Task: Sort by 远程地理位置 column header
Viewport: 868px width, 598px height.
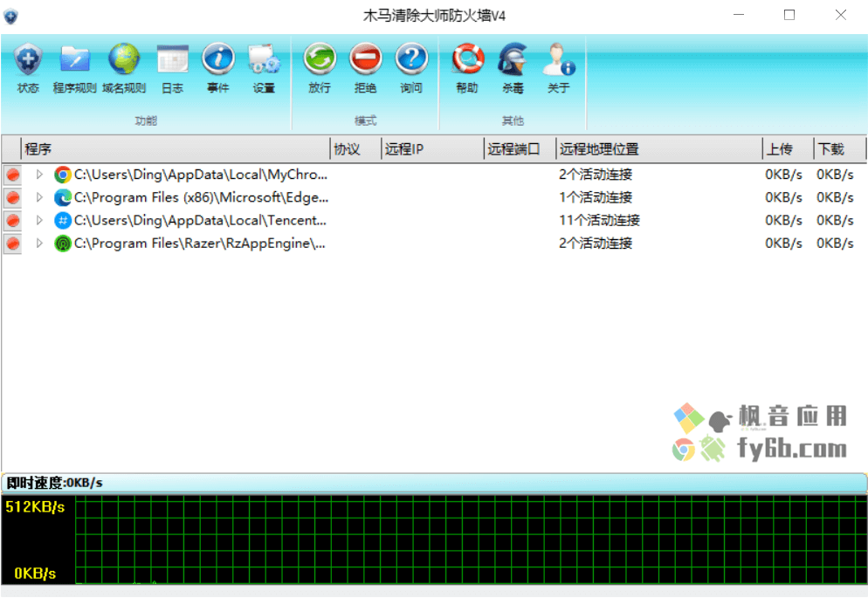Action: click(658, 148)
